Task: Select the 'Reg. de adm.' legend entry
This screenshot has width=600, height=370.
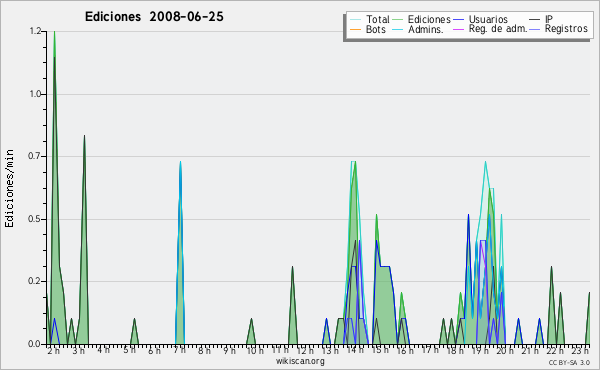Action: pos(498,29)
